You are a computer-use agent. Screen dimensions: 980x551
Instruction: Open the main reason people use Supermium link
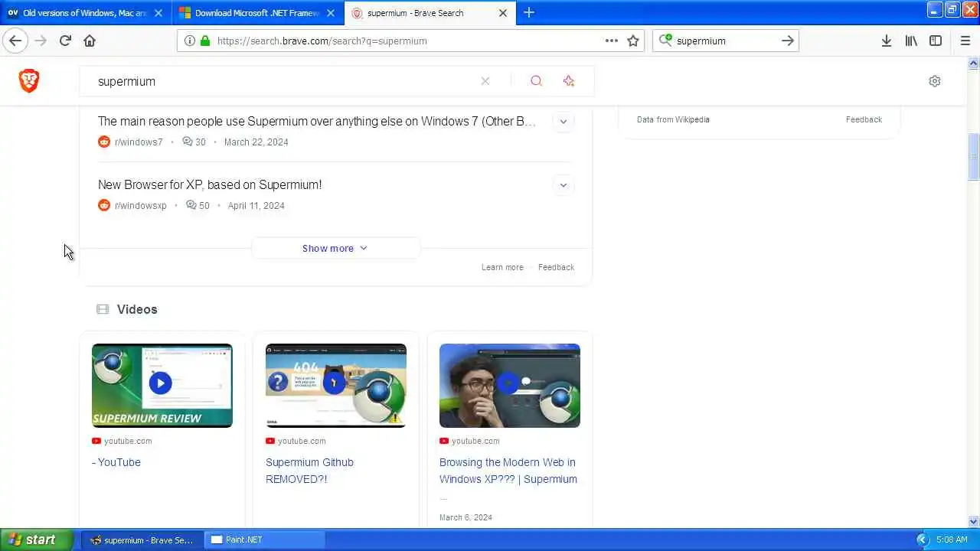click(316, 121)
